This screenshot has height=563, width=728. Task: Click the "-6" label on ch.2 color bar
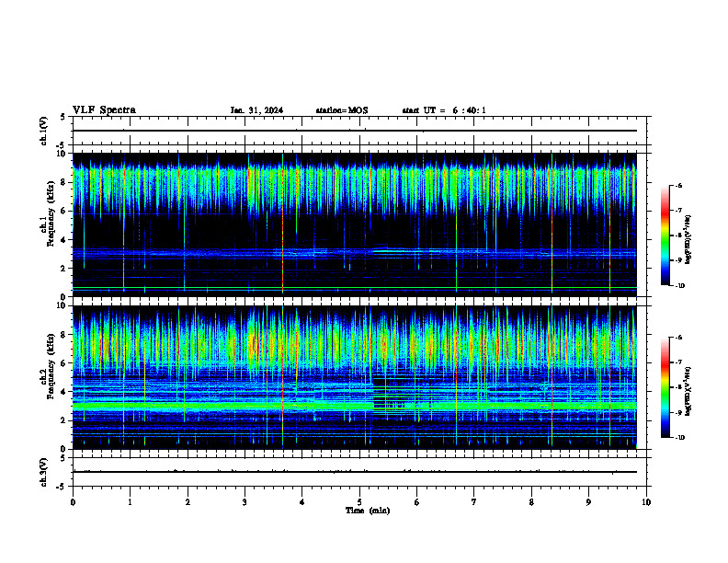[x=678, y=338]
